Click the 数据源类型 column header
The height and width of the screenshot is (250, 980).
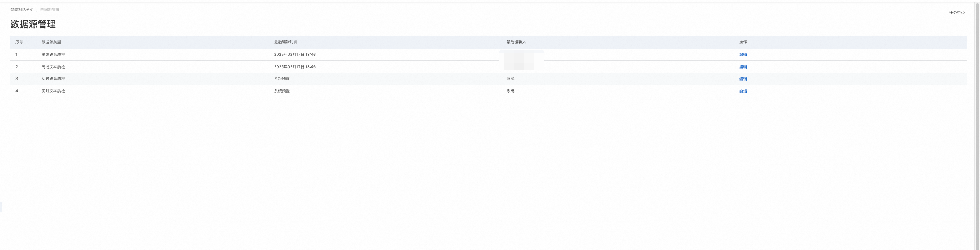coord(51,42)
